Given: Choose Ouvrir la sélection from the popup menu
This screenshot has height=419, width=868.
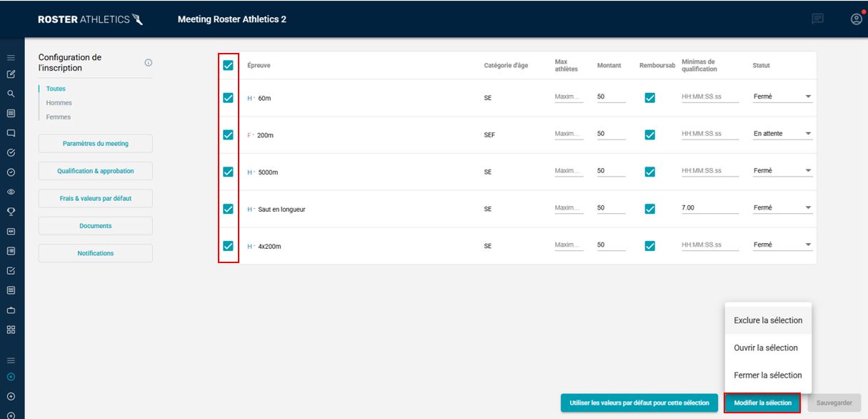Looking at the screenshot, I should tap(768, 347).
